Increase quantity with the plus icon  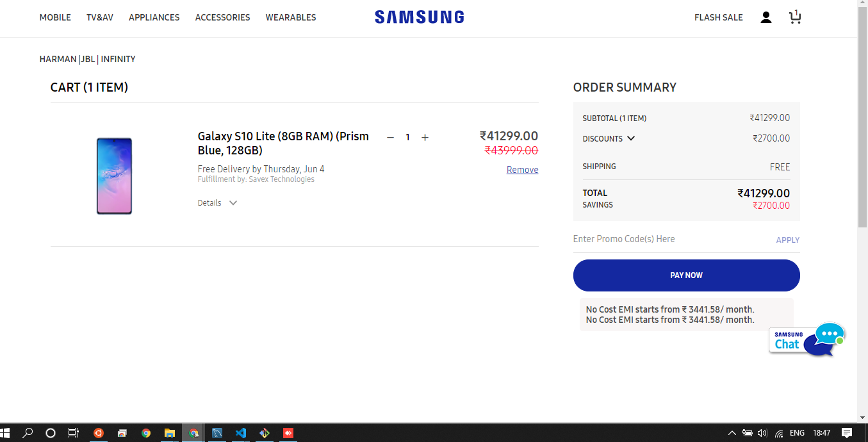pos(425,137)
